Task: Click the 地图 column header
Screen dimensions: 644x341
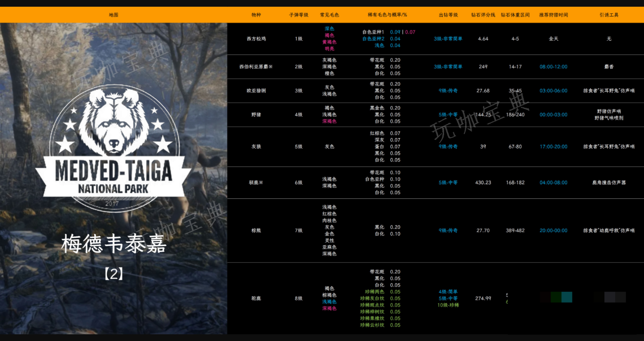Action: pos(114,15)
